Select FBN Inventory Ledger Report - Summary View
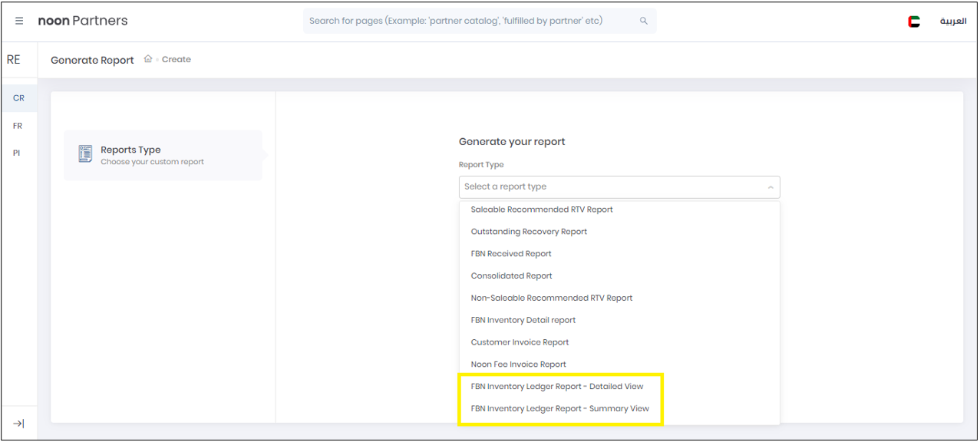The height and width of the screenshot is (442, 980). pyautogui.click(x=559, y=408)
